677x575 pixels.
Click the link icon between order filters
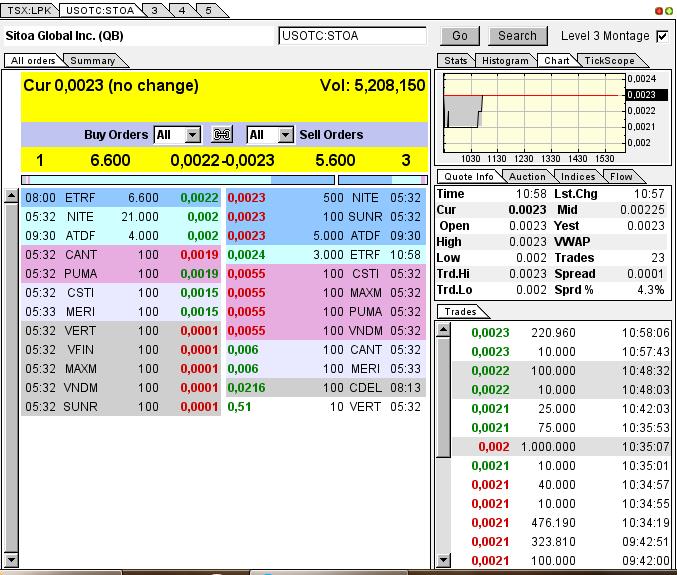(x=223, y=135)
